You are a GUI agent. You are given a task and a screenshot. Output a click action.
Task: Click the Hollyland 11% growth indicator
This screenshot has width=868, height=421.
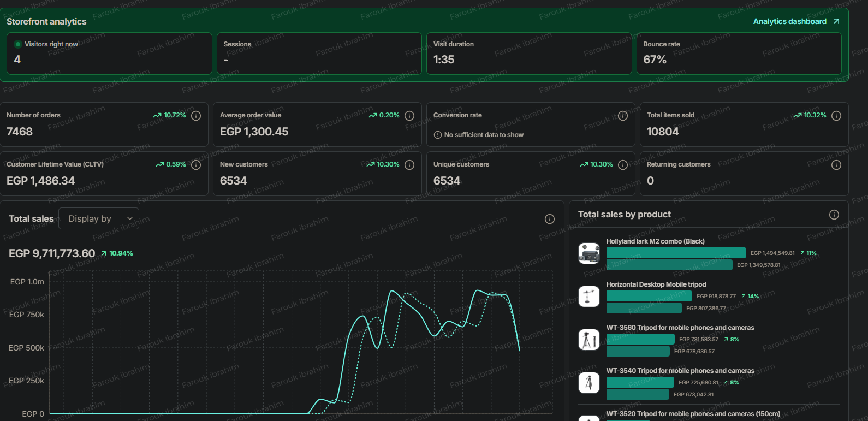[808, 253]
